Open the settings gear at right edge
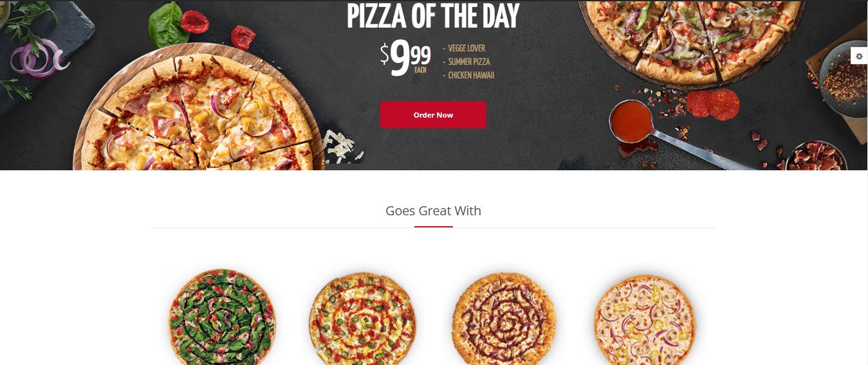The width and height of the screenshot is (868, 365). 859,57
